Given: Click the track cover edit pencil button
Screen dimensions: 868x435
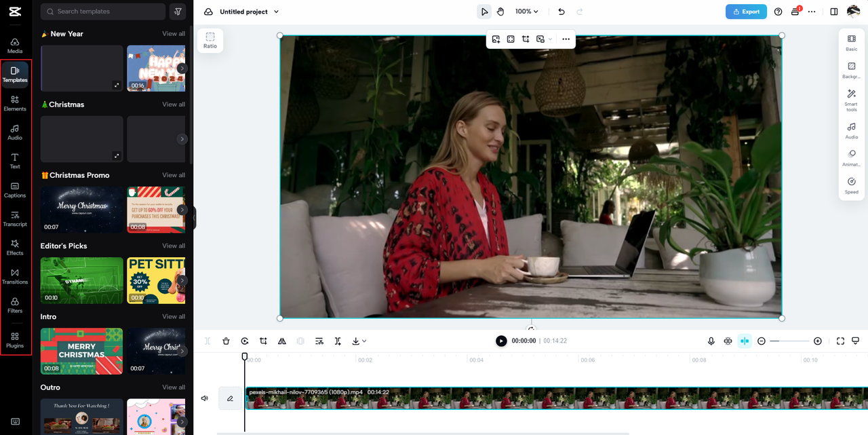Looking at the screenshot, I should pyautogui.click(x=230, y=398).
